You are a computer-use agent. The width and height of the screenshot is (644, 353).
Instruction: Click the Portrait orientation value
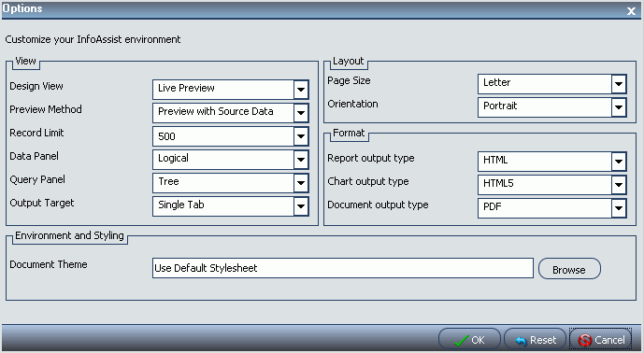tap(545, 107)
